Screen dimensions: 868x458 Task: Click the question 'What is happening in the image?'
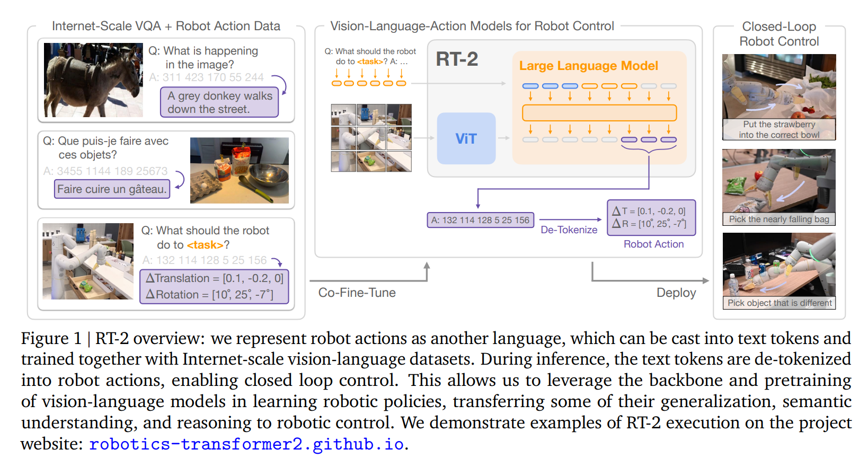[203, 57]
